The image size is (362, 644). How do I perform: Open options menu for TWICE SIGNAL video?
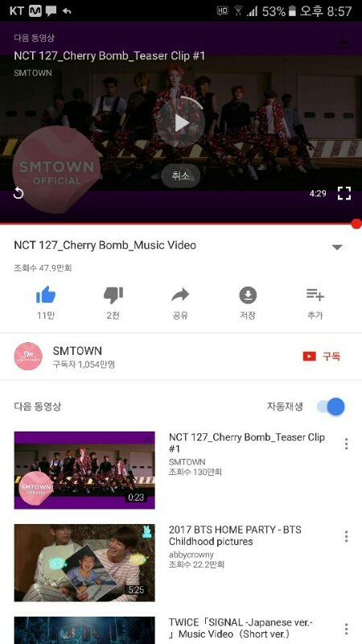347,630
